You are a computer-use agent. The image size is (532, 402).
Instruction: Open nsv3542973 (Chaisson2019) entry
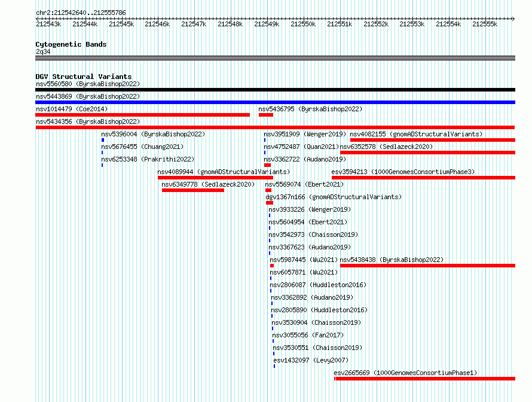(313, 234)
